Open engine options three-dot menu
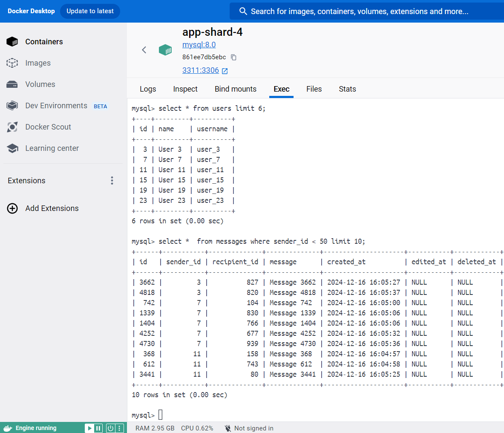 tap(119, 428)
